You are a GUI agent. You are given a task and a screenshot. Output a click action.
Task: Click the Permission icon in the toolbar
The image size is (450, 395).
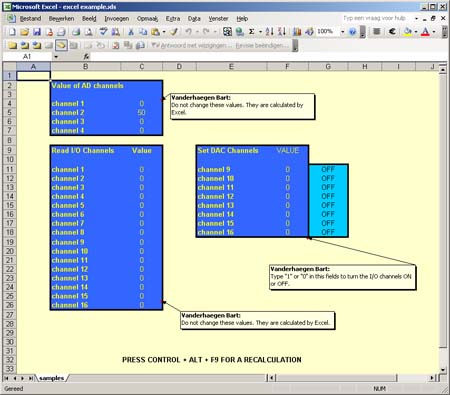pyautogui.click(x=49, y=32)
